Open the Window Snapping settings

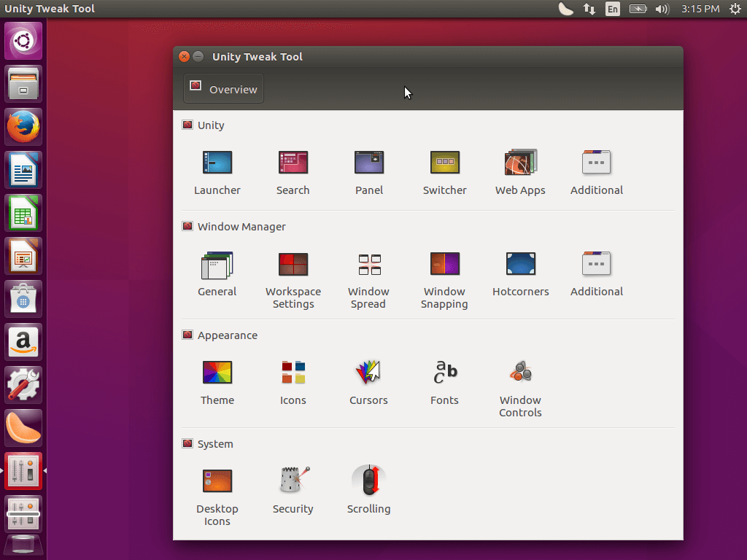click(444, 264)
